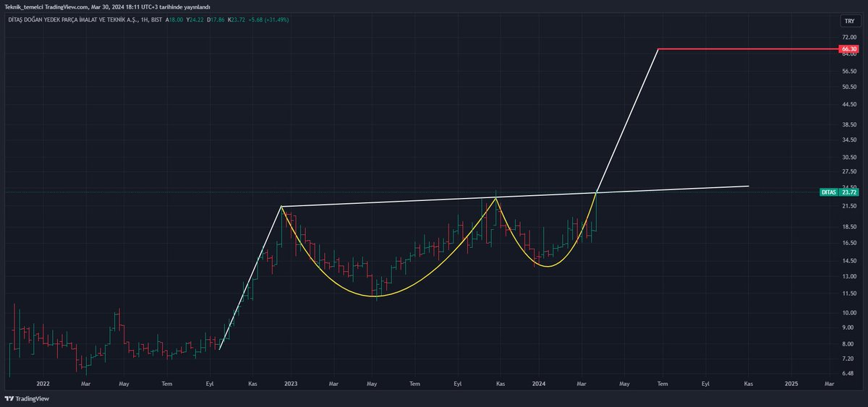868x407 pixels.
Task: Click the 2023 label on time axis
Action: tap(291, 384)
